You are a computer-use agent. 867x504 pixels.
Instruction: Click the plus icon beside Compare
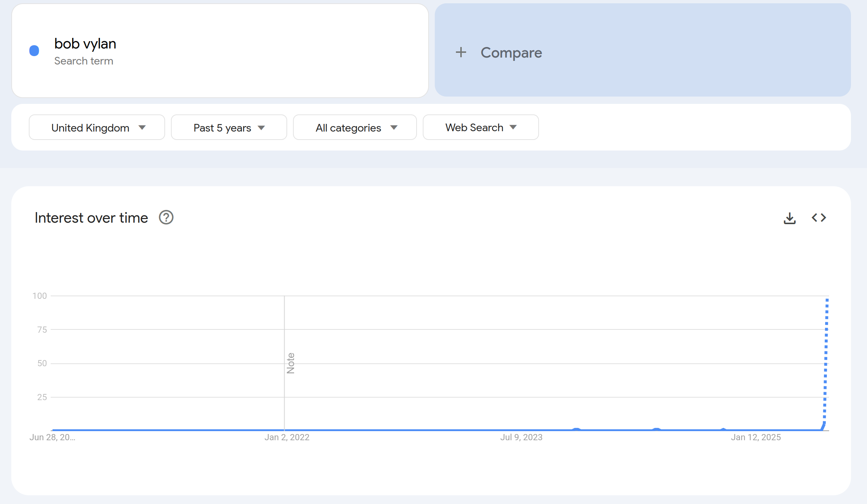point(461,52)
